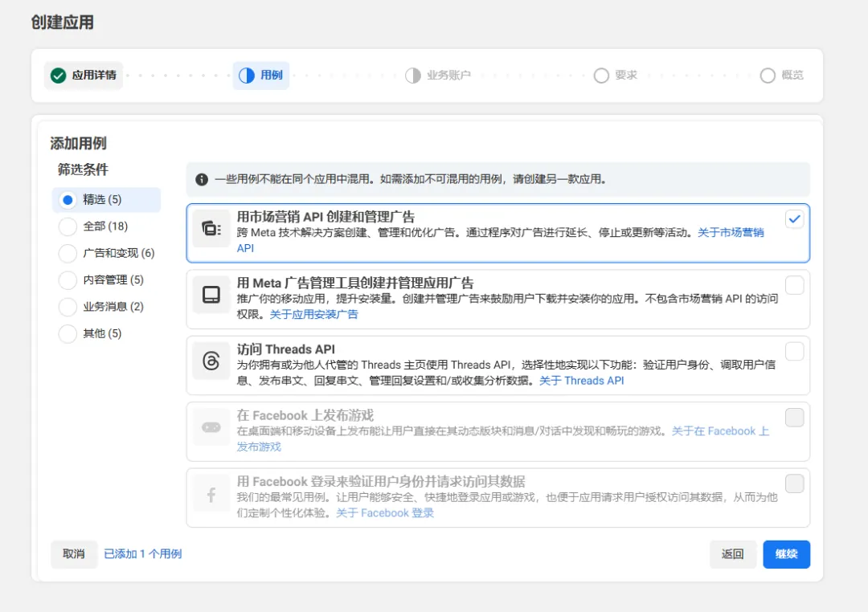The image size is (868, 612).
Task: Click the 添加用例 heading
Action: click(x=78, y=144)
